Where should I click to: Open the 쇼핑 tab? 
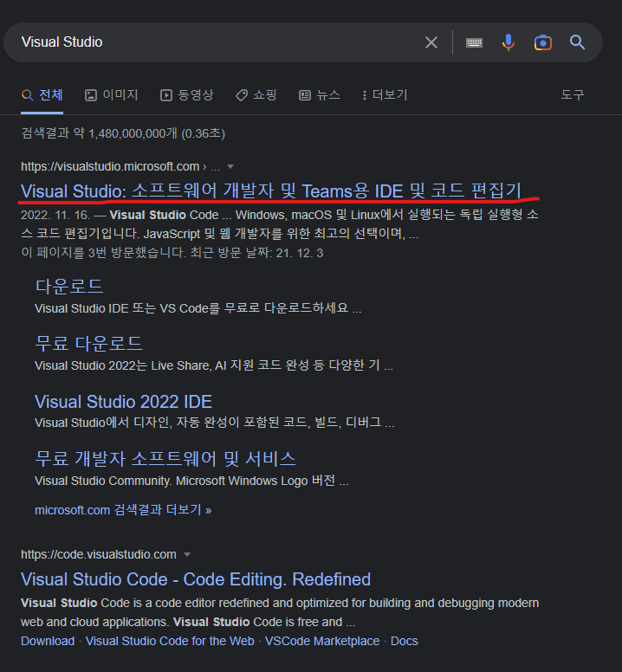[256, 94]
